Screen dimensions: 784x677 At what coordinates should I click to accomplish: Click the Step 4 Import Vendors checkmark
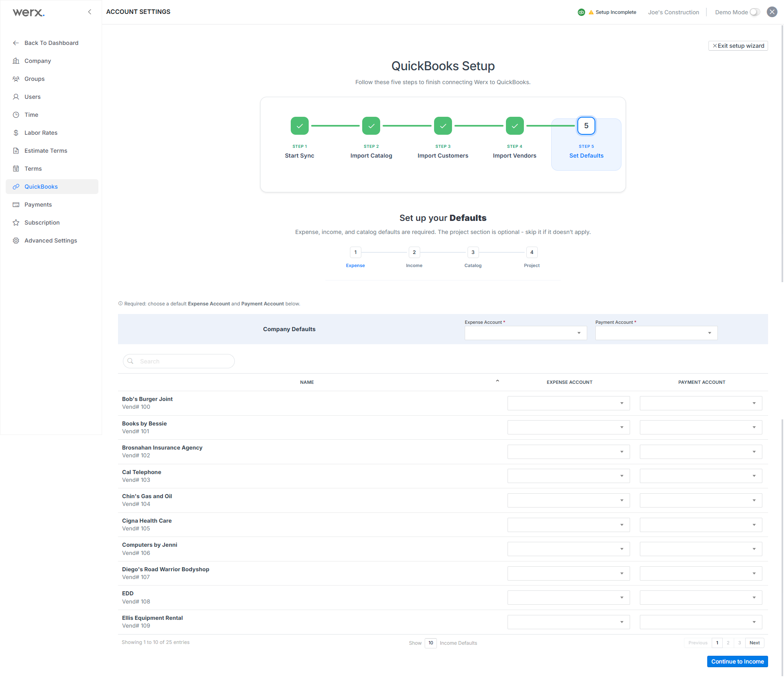coord(515,126)
